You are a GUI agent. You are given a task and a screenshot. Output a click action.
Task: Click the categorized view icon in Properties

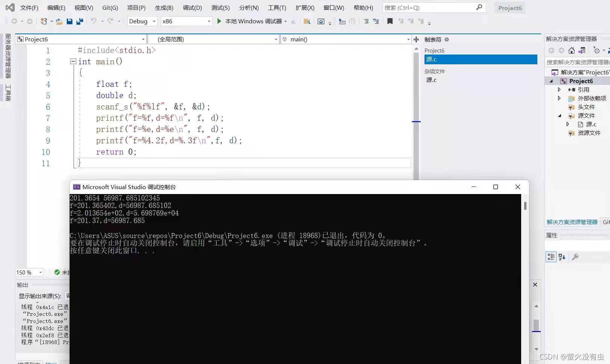coord(551,257)
